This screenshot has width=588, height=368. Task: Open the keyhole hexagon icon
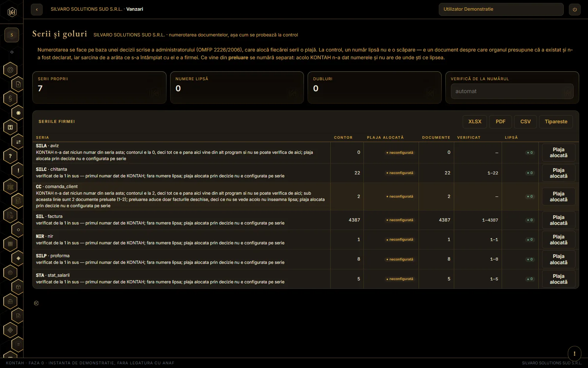pyautogui.click(x=10, y=127)
